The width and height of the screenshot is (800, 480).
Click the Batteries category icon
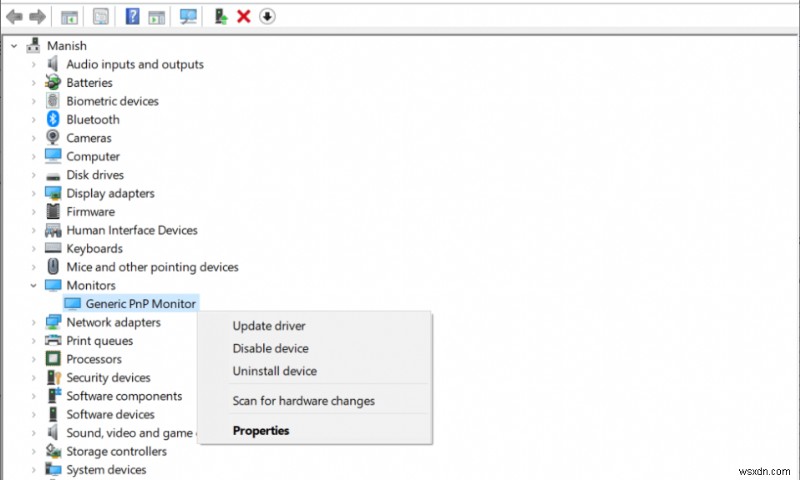(x=53, y=82)
